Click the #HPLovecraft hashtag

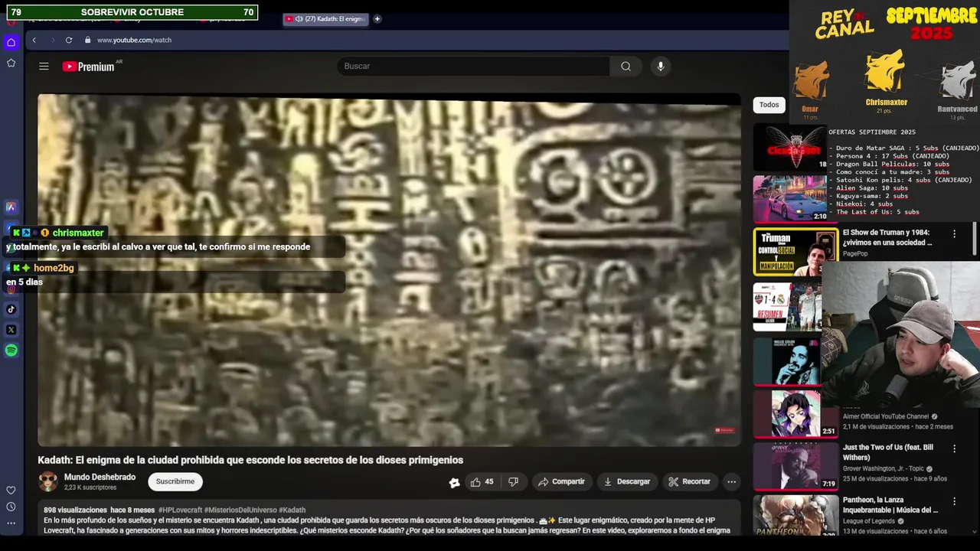pyautogui.click(x=180, y=510)
